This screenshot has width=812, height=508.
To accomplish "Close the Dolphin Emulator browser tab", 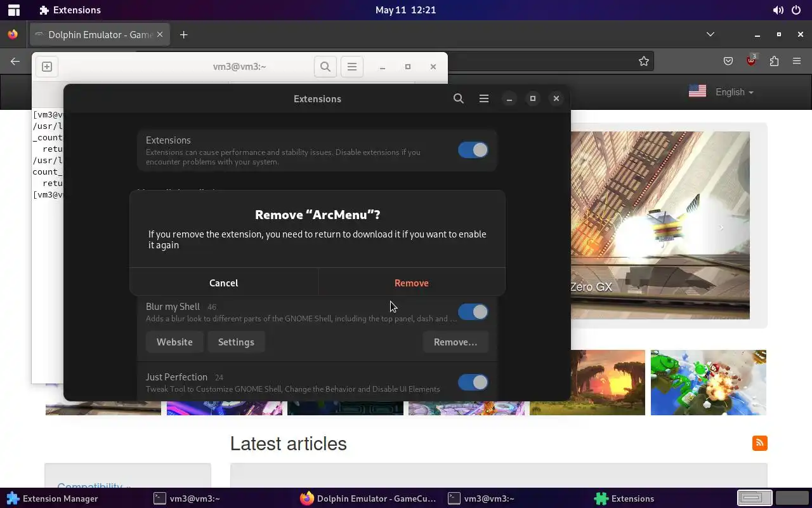I will point(160,35).
